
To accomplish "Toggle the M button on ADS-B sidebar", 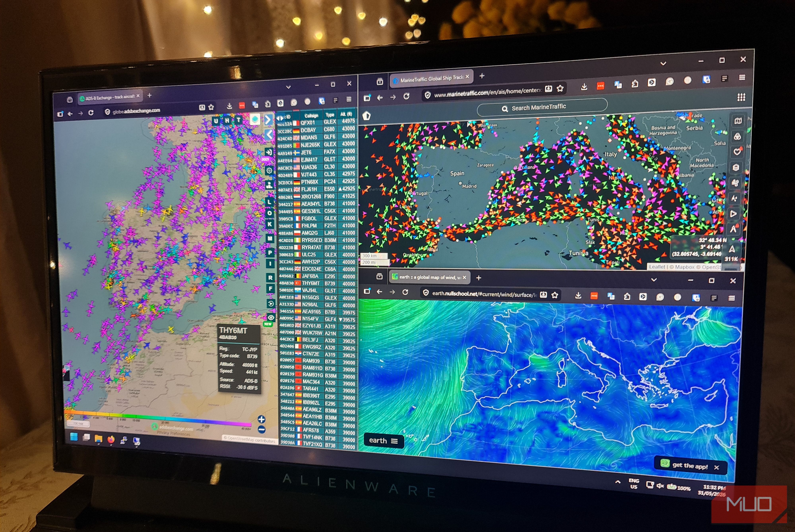I will pyautogui.click(x=270, y=238).
